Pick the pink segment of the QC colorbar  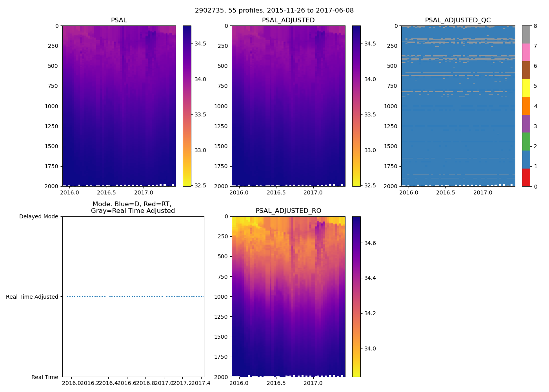(526, 53)
